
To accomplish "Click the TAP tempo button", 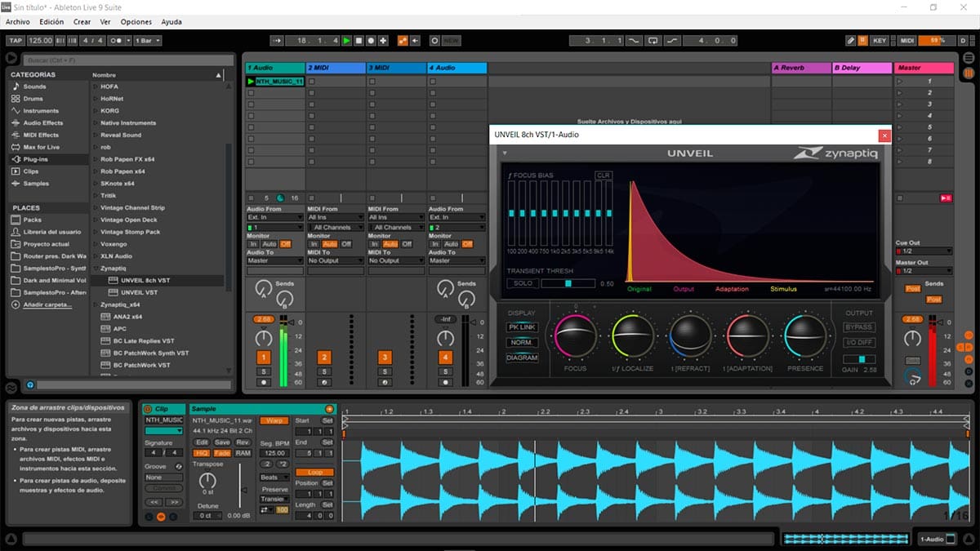I will (16, 40).
